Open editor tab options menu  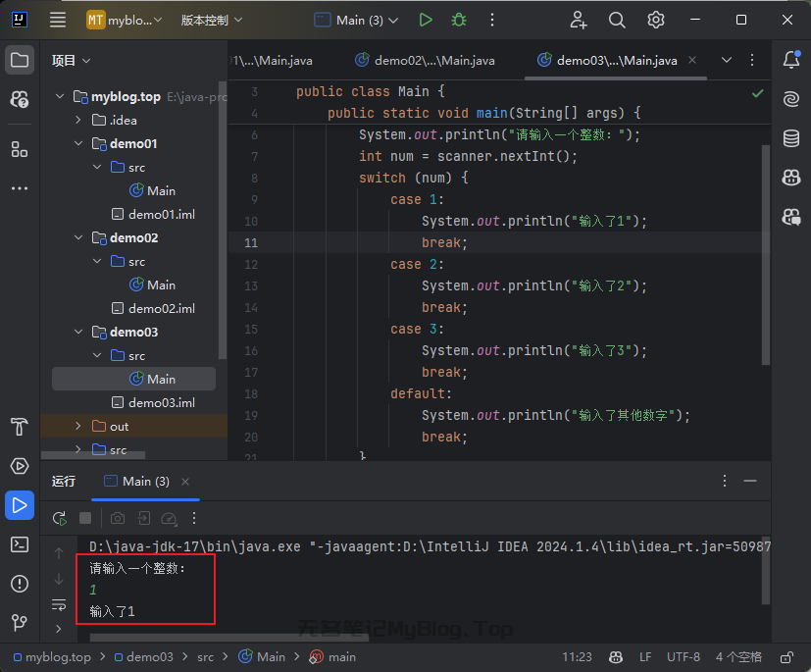(x=752, y=60)
